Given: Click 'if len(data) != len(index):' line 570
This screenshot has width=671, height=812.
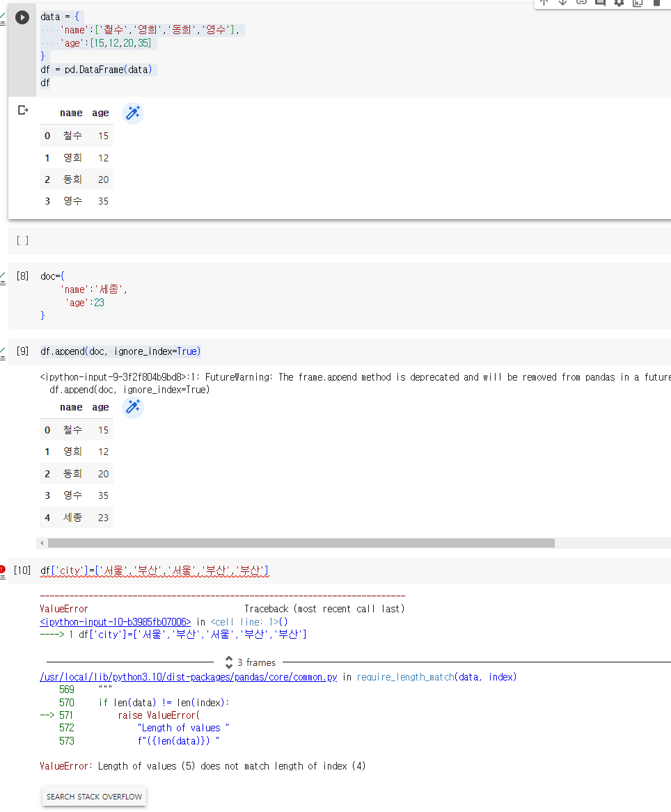Looking at the screenshot, I should (164, 702).
